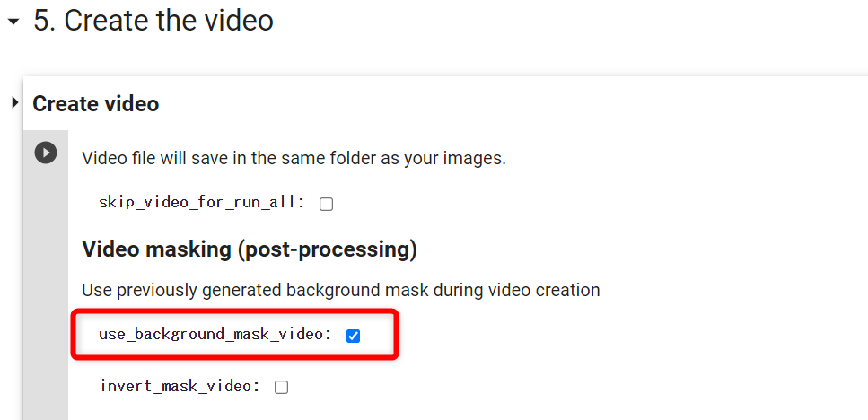868x420 pixels.
Task: Click the bold "Create video" cell title
Action: click(x=96, y=103)
